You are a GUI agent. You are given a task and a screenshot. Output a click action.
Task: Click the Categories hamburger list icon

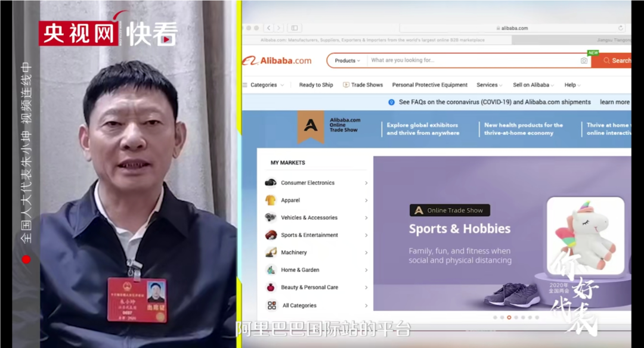point(245,85)
